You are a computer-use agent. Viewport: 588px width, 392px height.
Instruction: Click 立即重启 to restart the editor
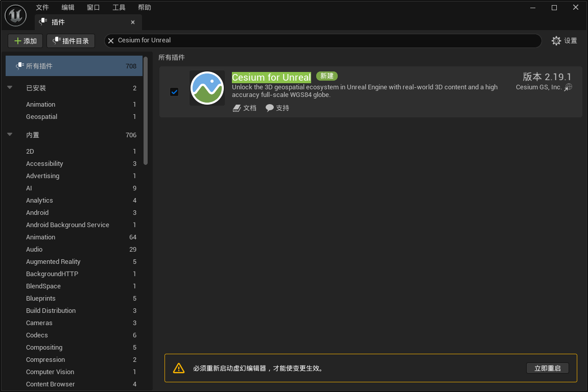[548, 368]
